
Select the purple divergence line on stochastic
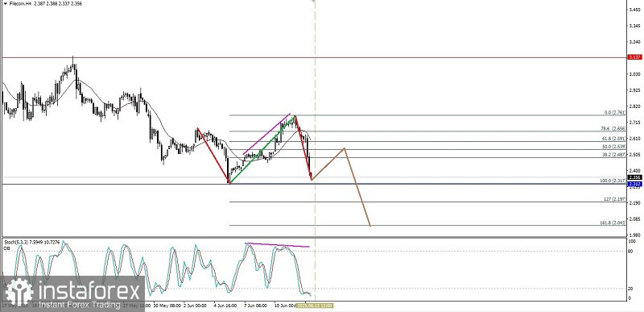point(277,245)
